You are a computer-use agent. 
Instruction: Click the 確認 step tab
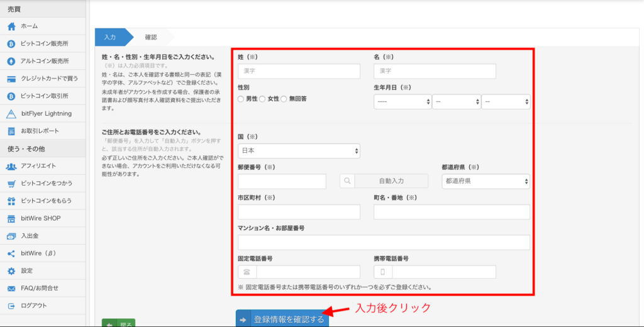point(151,37)
